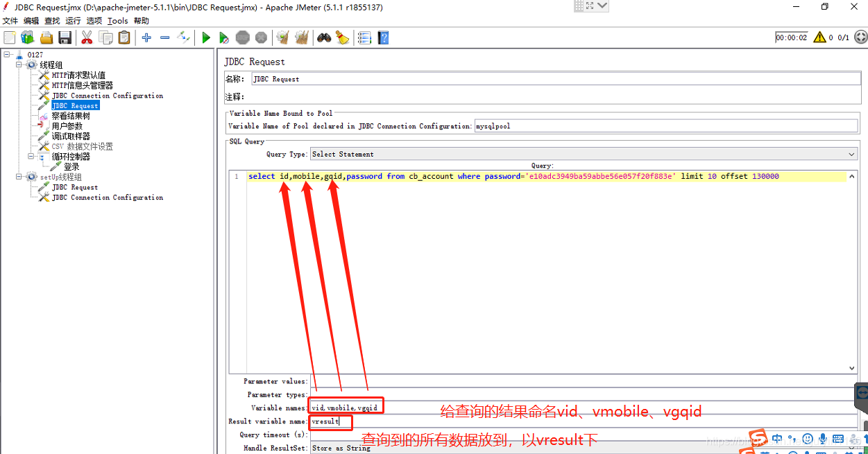Viewport: 868px width, 454px height.
Task: Select HTTP请求默认值 in the tree
Action: [x=79, y=76]
